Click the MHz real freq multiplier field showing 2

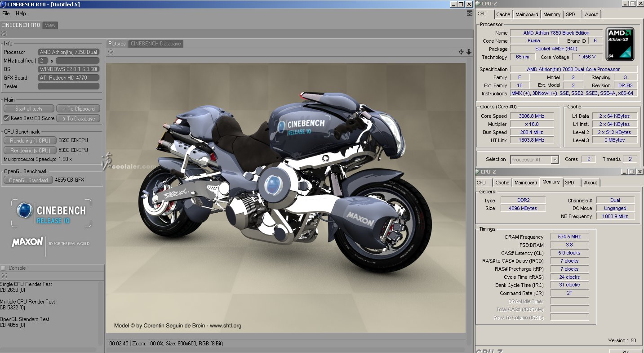tap(43, 61)
